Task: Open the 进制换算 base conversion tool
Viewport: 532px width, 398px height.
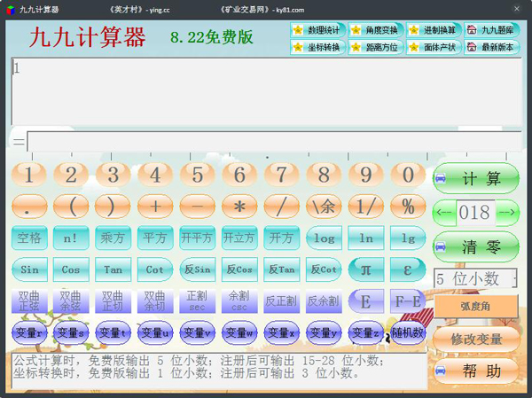Action: [434, 30]
